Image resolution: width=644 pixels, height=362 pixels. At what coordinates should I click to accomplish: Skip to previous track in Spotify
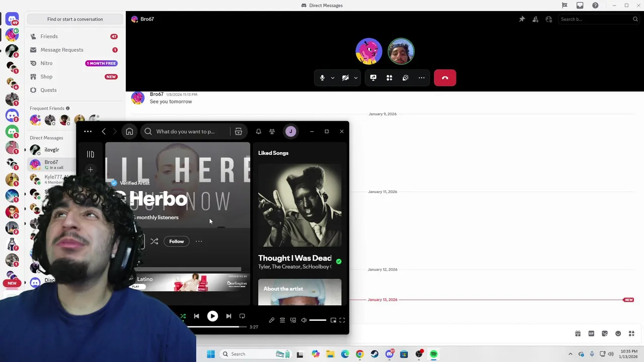197,316
